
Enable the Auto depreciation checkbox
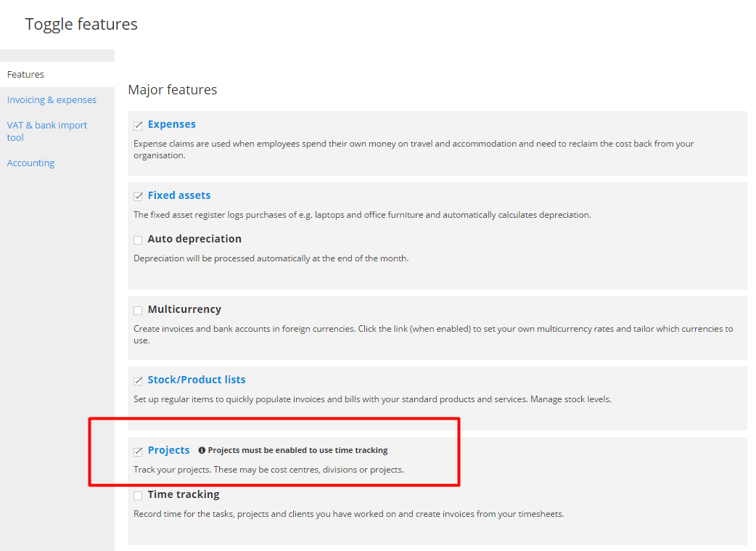[x=138, y=240]
